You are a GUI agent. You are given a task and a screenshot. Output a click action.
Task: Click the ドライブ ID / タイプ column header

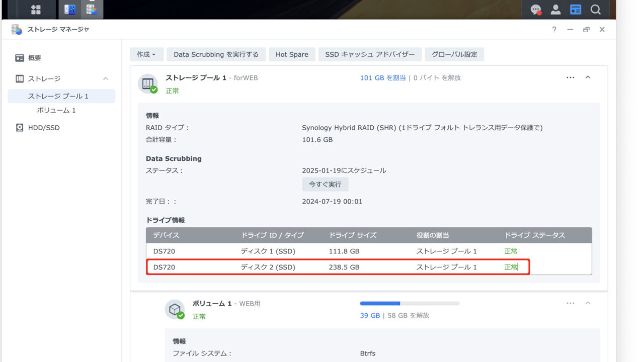click(272, 235)
